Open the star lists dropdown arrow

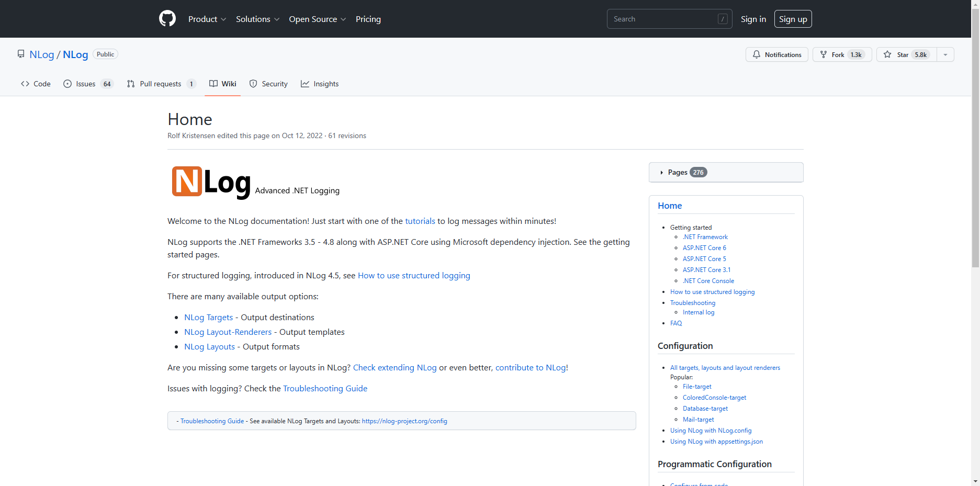(945, 54)
